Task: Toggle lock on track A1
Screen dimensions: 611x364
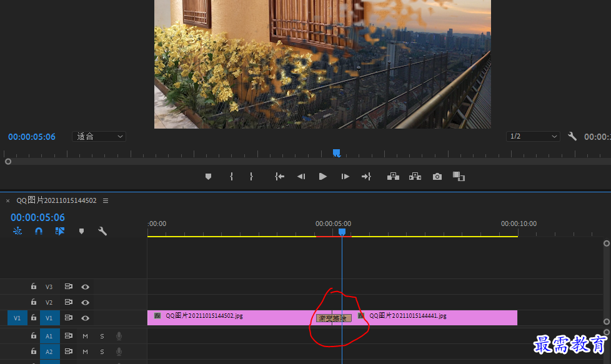Action: click(x=34, y=335)
